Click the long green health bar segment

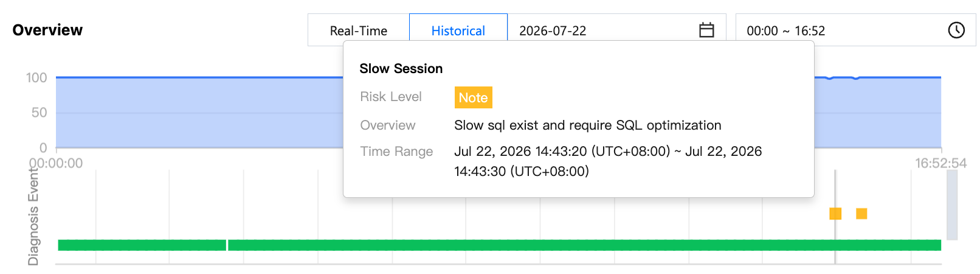click(x=584, y=245)
